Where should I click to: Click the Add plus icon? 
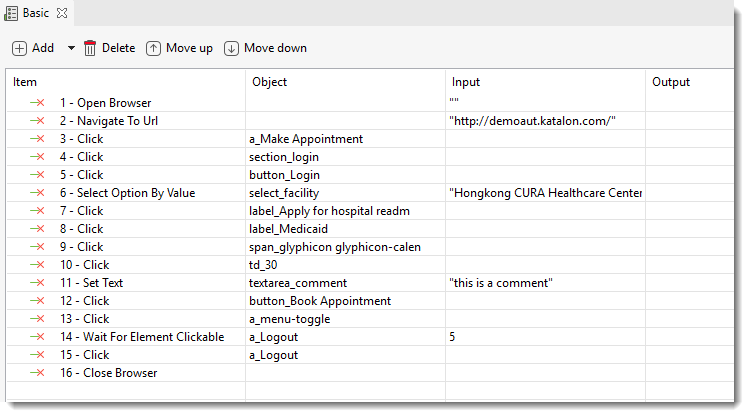(x=20, y=48)
